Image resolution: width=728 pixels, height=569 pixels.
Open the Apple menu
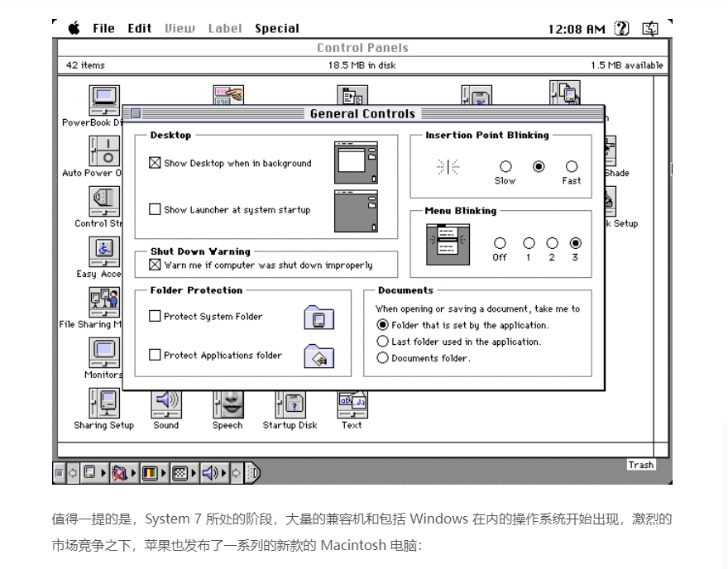74,28
